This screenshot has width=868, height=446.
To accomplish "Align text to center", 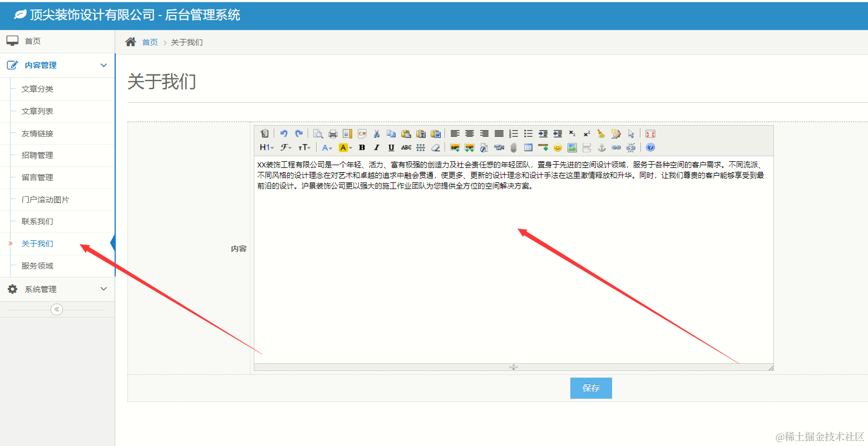I will (x=470, y=133).
